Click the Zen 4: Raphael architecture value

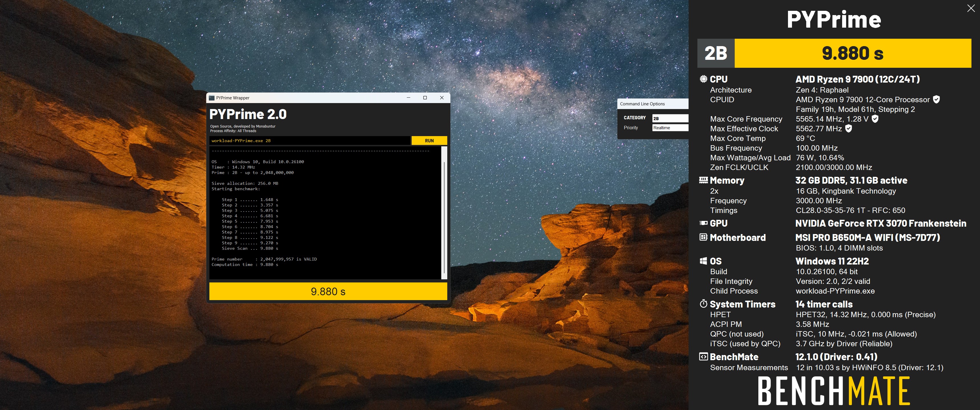pyautogui.click(x=822, y=90)
